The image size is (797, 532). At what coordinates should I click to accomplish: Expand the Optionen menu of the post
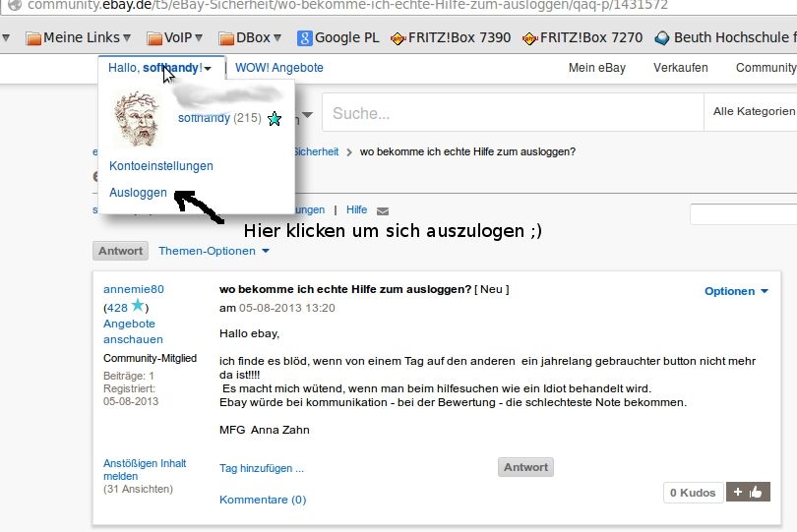click(736, 291)
